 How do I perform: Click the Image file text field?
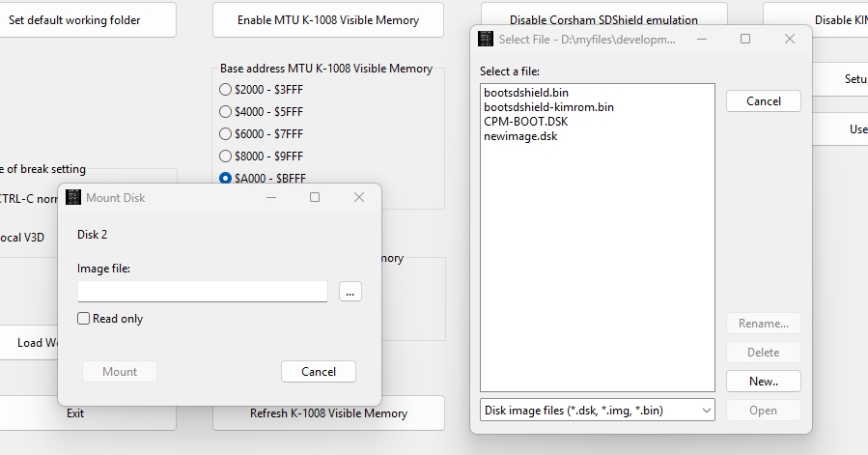pyautogui.click(x=203, y=292)
